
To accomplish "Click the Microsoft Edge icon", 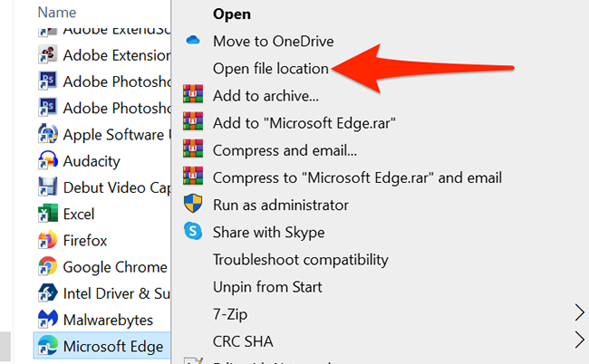I will [x=48, y=346].
